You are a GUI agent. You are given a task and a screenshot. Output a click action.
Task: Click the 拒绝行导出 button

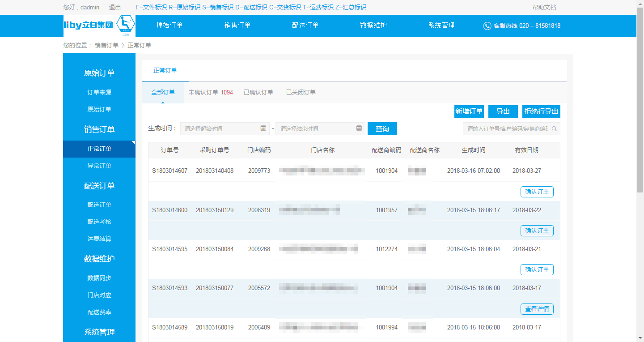click(x=541, y=112)
